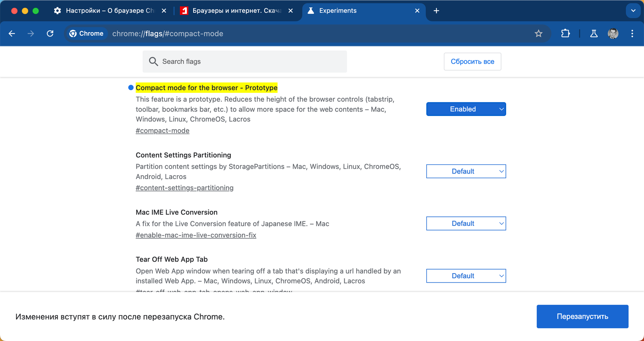
Task: Reload the page with the refresh icon
Action: 50,33
